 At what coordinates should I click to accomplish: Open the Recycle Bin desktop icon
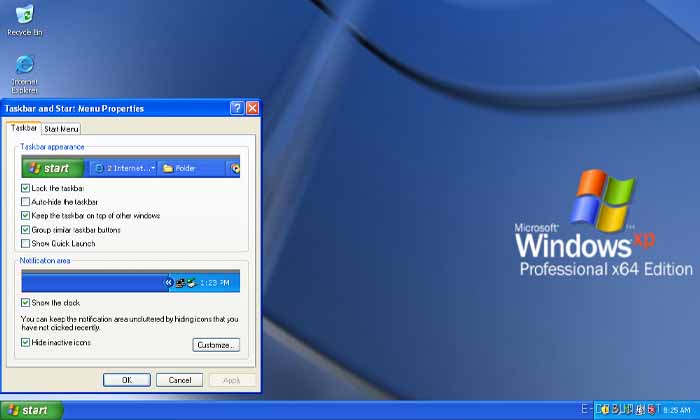point(24,20)
